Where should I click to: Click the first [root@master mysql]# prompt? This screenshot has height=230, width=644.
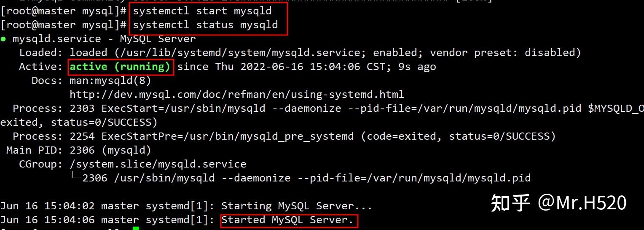[63, 11]
